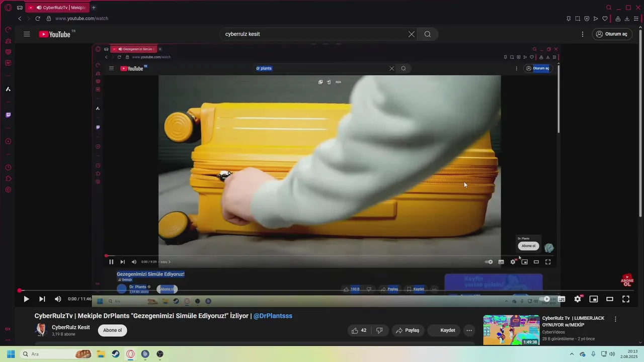
Task: Open the tab islands workspace icon
Action: 20,8
